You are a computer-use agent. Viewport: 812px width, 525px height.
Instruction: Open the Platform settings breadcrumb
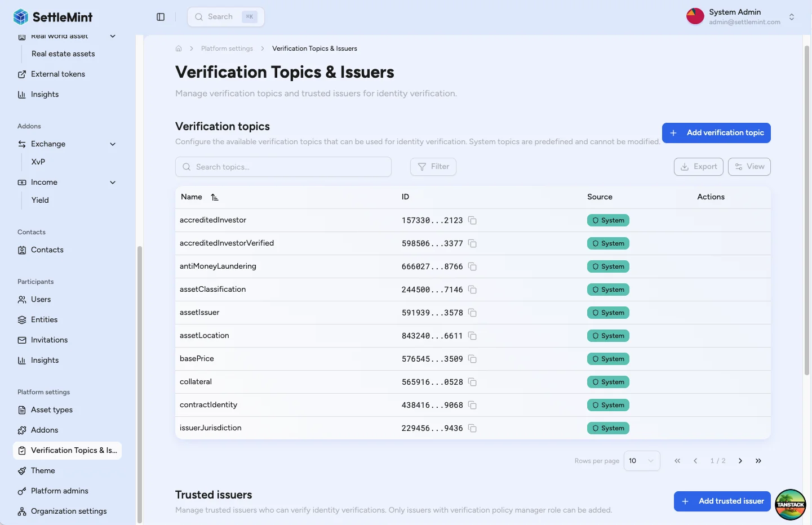click(227, 48)
